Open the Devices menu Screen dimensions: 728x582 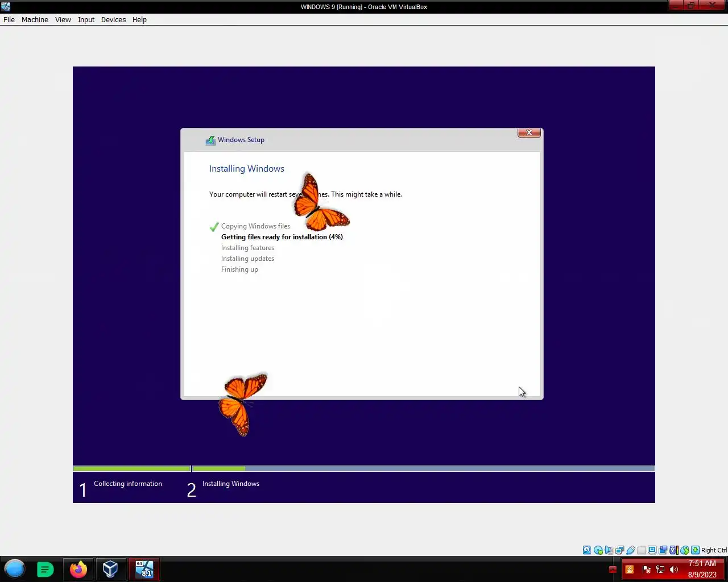point(113,19)
